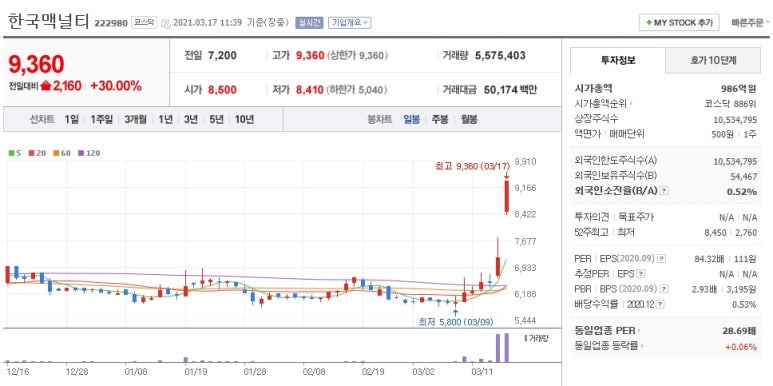773x386 pixels.
Task: Click the 거래대금 value 50,174 백만
Action: coord(509,90)
